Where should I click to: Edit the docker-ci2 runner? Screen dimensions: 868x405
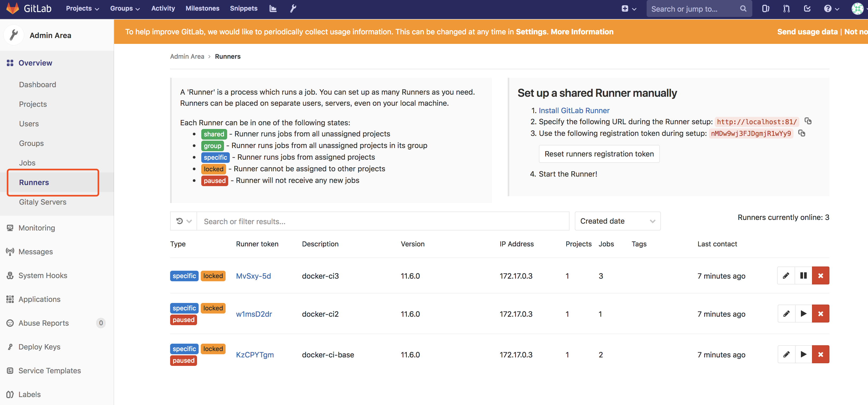(x=786, y=314)
